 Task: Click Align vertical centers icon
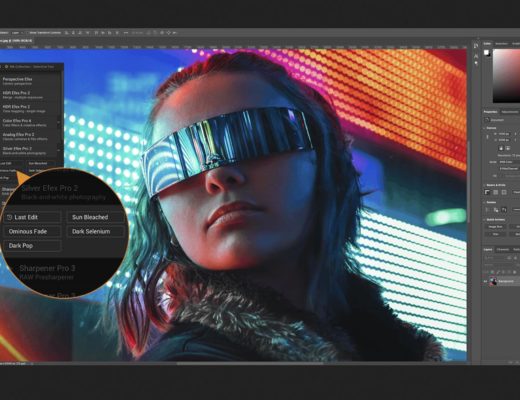click(103, 33)
